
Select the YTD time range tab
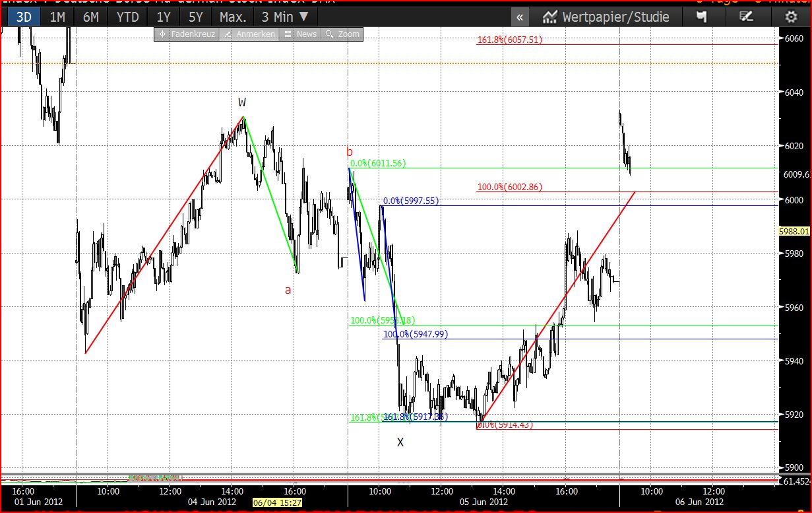point(127,17)
